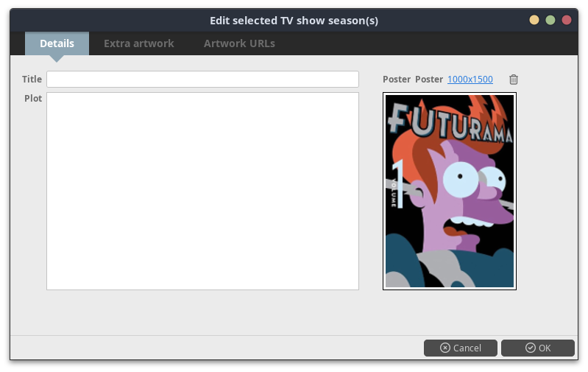Click the checkmark icon on OK
The image size is (588, 372).
tap(531, 348)
